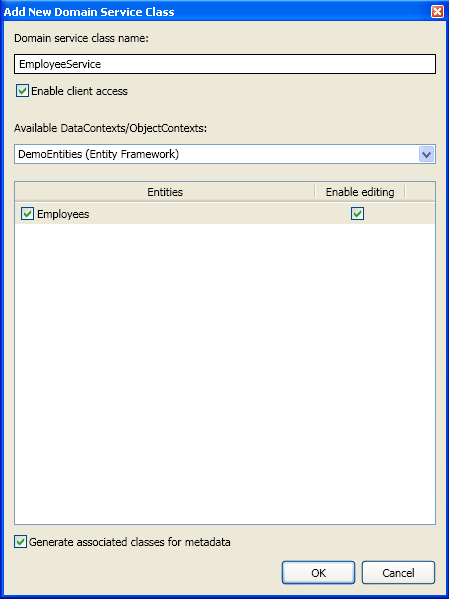Click the Cancel button
The image size is (449, 599).
pos(398,573)
